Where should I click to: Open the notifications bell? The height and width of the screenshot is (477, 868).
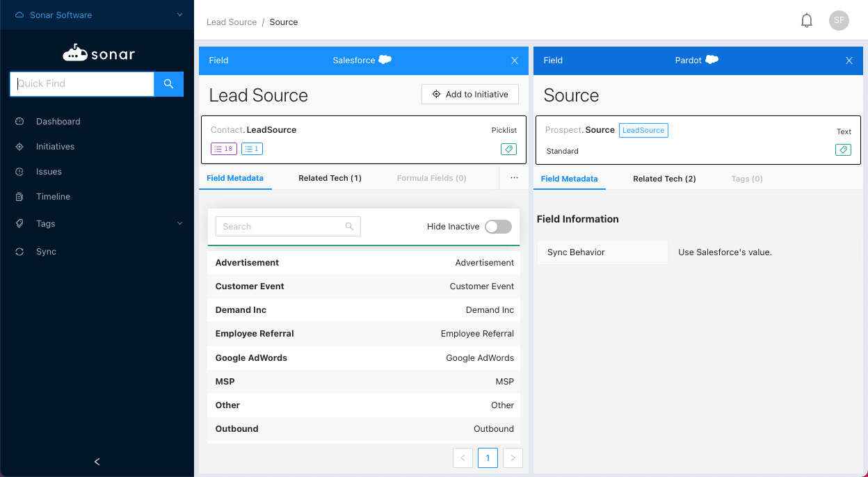click(x=807, y=21)
